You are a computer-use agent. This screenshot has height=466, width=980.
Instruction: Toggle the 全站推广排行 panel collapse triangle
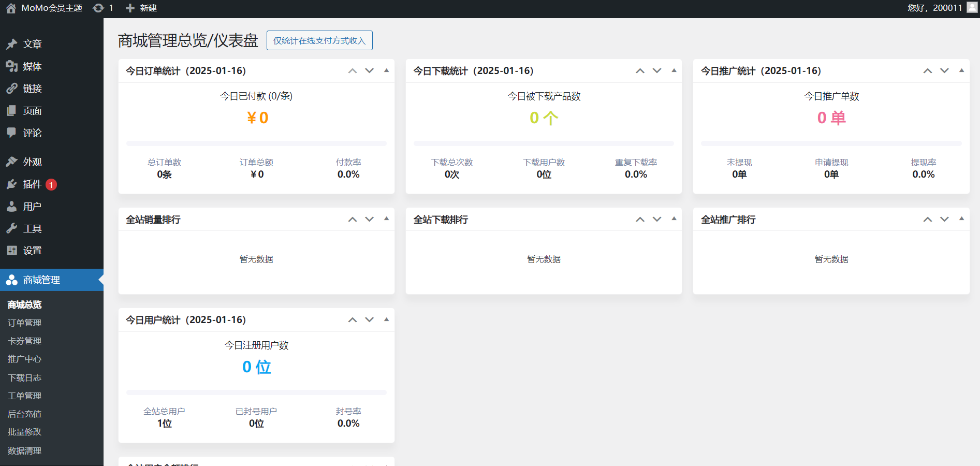pyautogui.click(x=961, y=219)
